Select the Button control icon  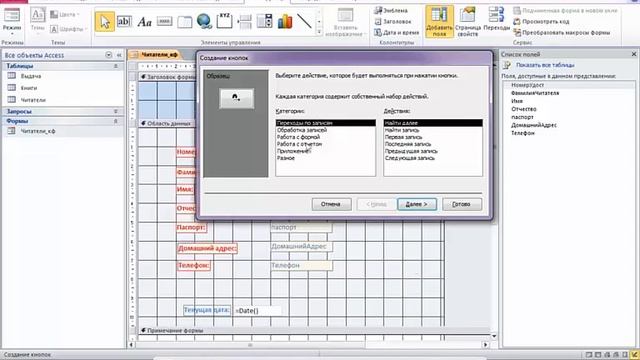tap(164, 21)
